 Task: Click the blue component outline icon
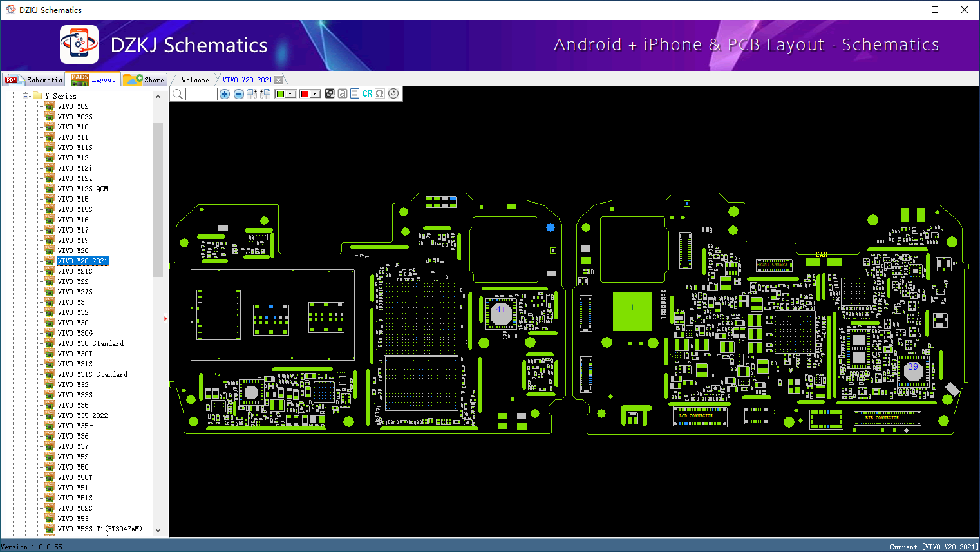[355, 94]
